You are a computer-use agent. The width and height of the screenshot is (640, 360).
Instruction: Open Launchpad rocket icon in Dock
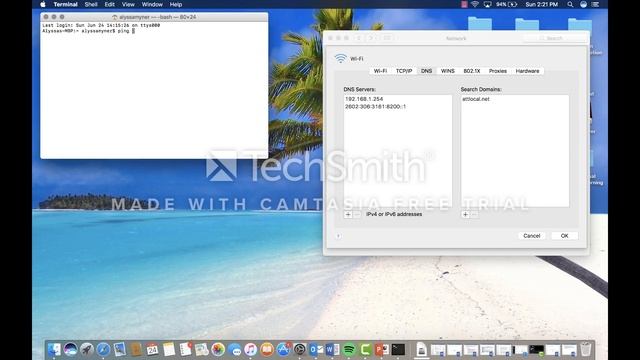87,350
